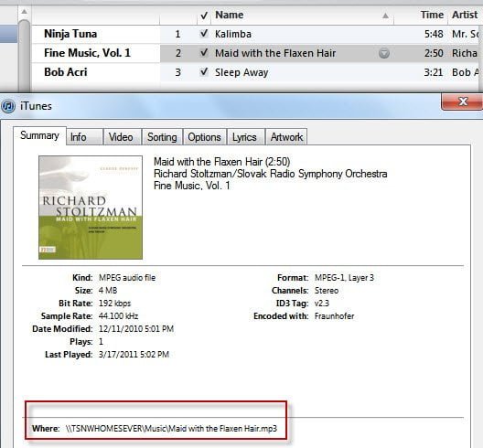Uncheck the Sleep Away track checkbox

tap(204, 72)
